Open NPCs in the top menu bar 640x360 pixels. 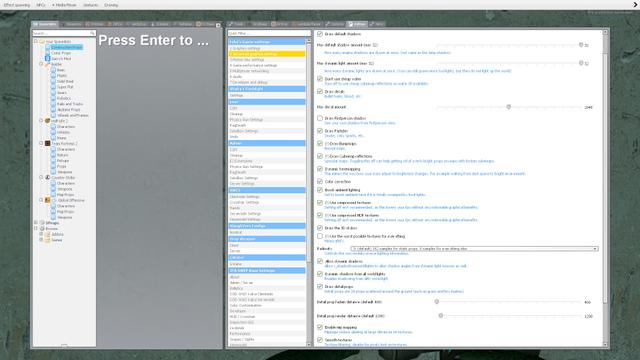pyautogui.click(x=41, y=5)
